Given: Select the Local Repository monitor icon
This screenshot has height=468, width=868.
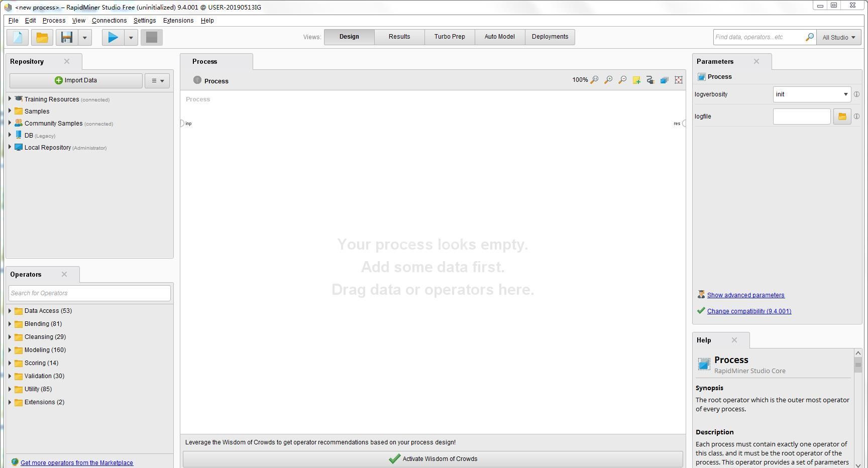Looking at the screenshot, I should (x=19, y=147).
